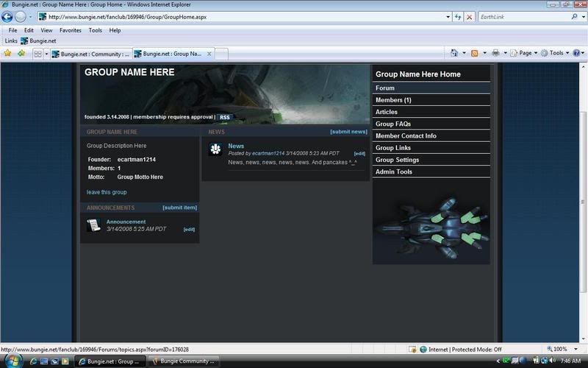Image resolution: width=588 pixels, height=368 pixels.
Task: Click the Add to Favorites icon
Action: pos(21,54)
